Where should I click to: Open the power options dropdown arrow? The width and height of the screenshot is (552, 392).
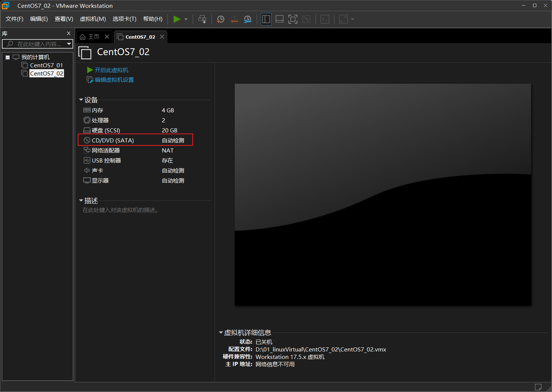pos(186,19)
